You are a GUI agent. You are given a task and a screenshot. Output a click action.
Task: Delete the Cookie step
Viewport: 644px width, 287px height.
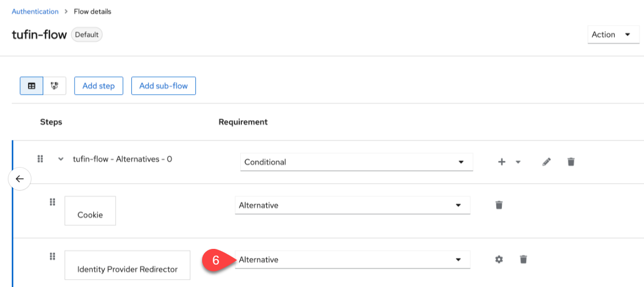tap(499, 205)
